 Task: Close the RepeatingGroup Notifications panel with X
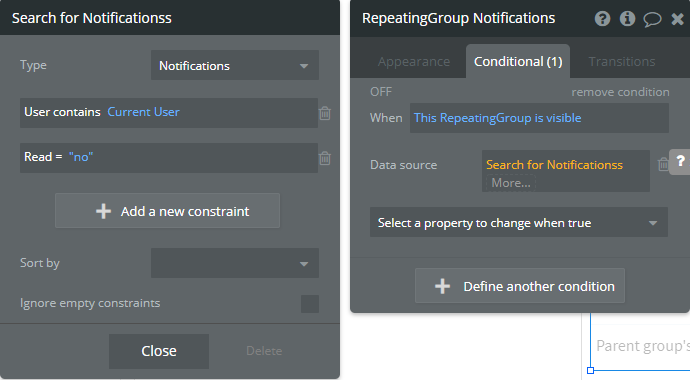[677, 19]
